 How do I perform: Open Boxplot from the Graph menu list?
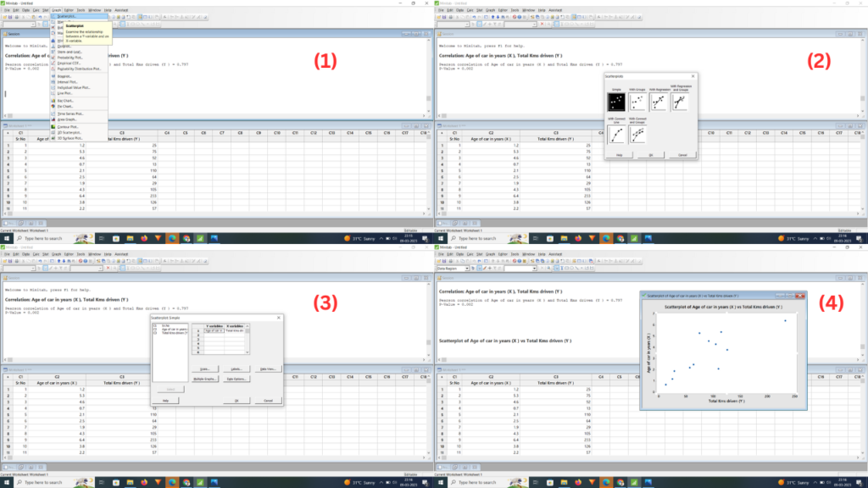[70, 75]
